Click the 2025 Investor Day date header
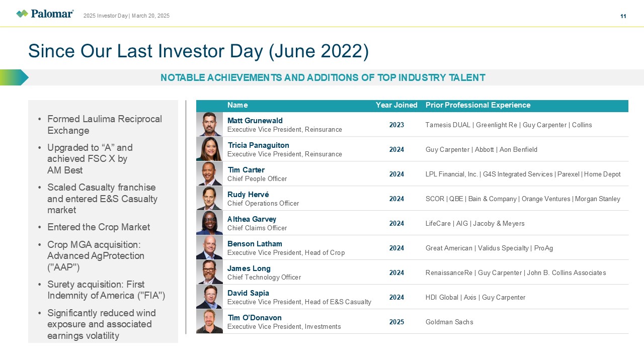Image resolution: width=644 pixels, height=362 pixels. pyautogui.click(x=126, y=16)
